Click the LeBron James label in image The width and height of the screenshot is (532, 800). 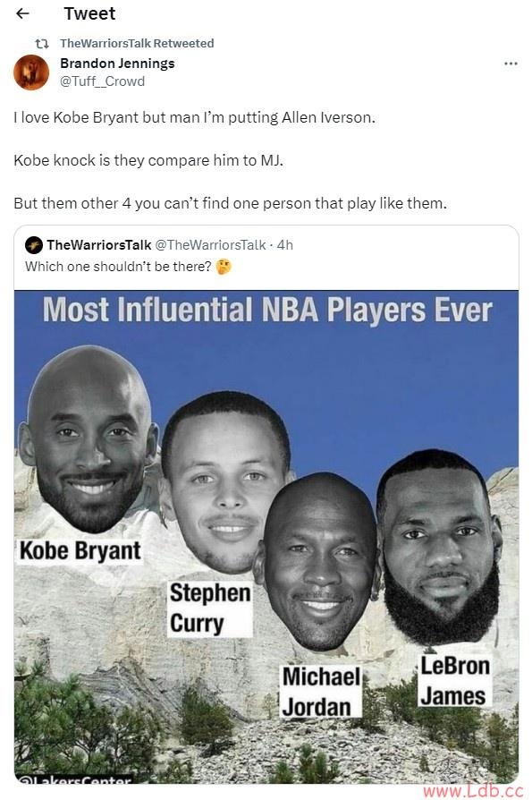[454, 681]
